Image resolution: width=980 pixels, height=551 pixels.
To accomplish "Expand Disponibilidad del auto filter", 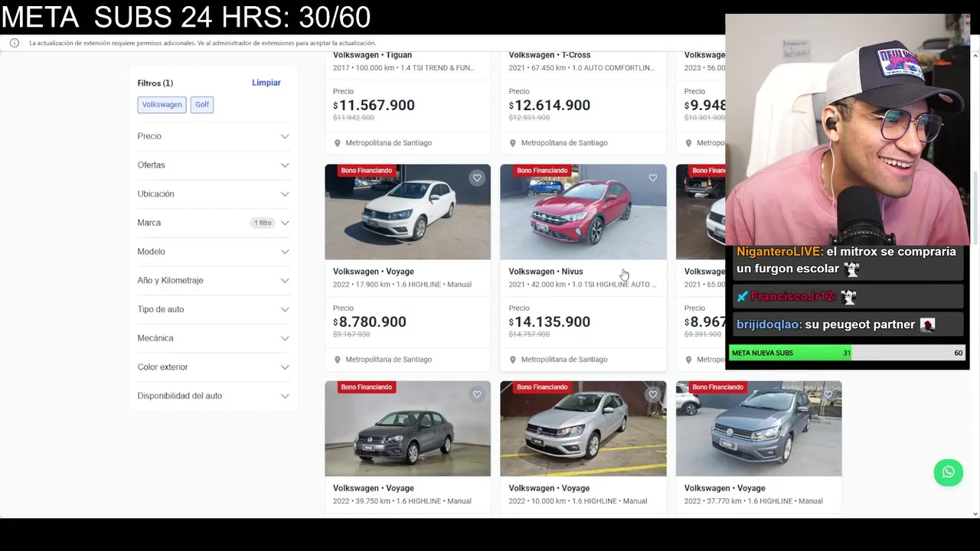I will [x=213, y=396].
